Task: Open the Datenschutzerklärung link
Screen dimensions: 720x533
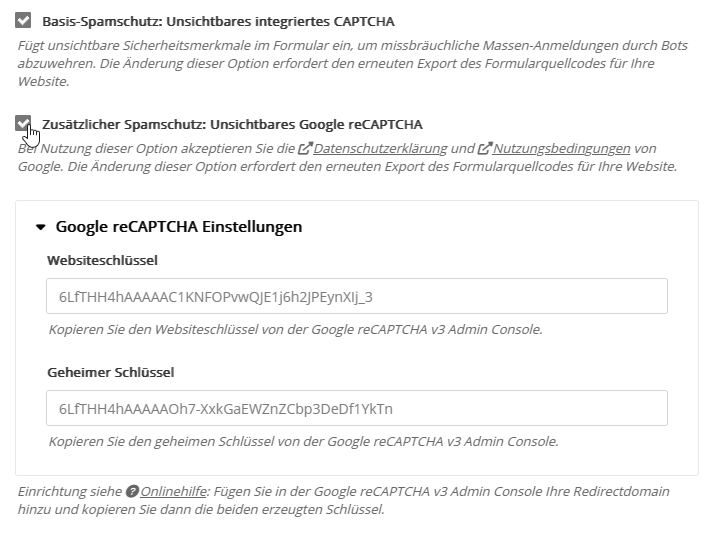Action: tap(380, 149)
